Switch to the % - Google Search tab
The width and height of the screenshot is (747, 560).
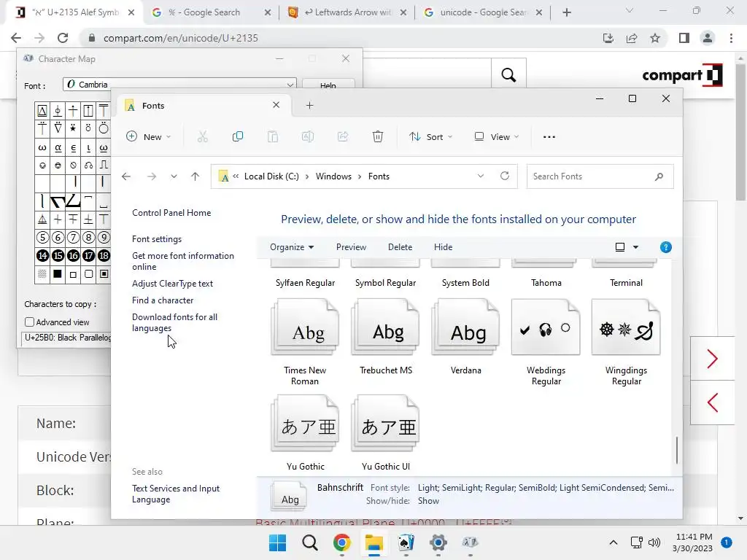(x=211, y=12)
